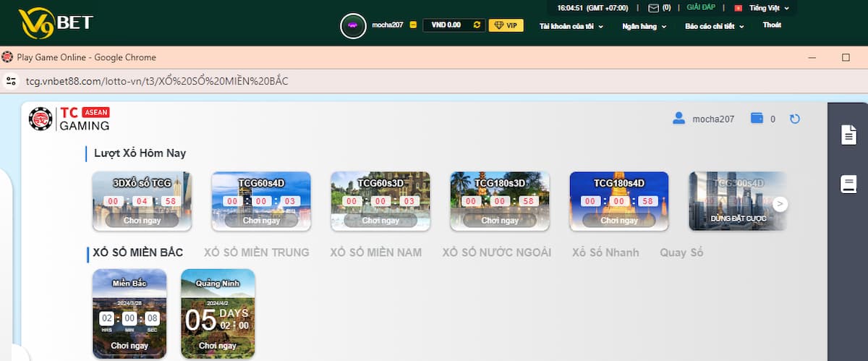Image resolution: width=868 pixels, height=361 pixels.
Task: Open the TCG180s3D game card
Action: [500, 201]
